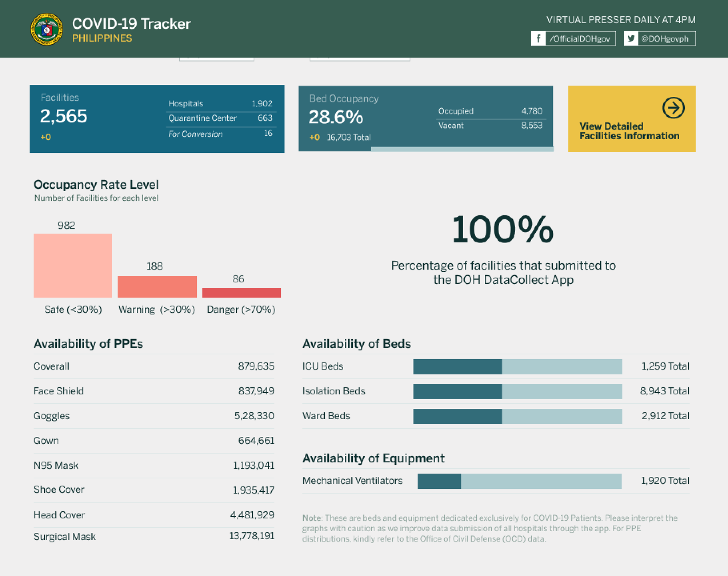The width and height of the screenshot is (728, 576).
Task: Click the COVID-19 Tracker title
Action: pos(131,24)
